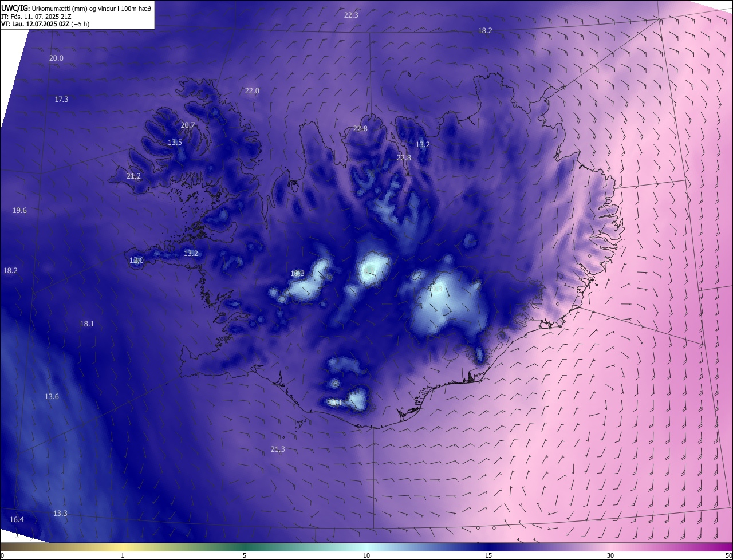Click the 21.2 value label
This screenshot has width=733, height=560.
pos(133,176)
